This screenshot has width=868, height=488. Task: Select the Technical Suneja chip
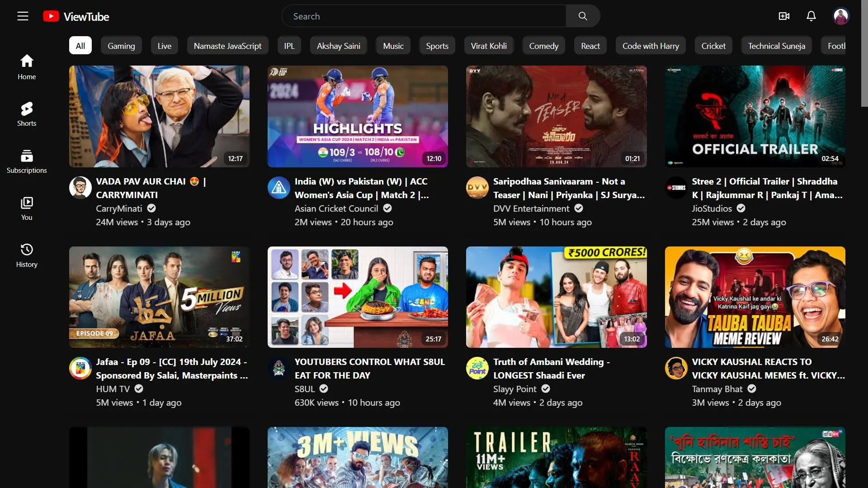776,46
